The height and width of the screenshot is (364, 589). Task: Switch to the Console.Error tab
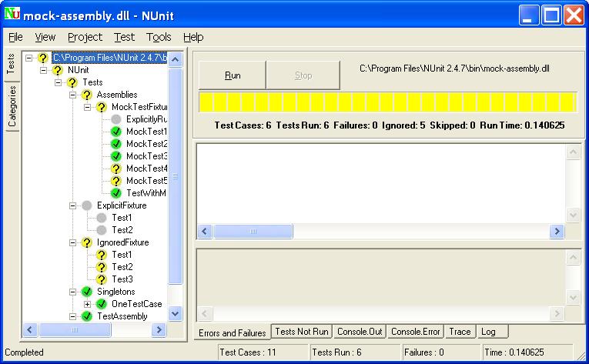pos(416,332)
